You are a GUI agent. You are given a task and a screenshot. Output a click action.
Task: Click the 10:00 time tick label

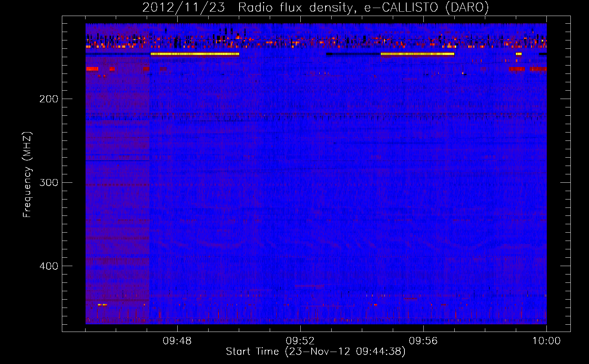(x=546, y=341)
